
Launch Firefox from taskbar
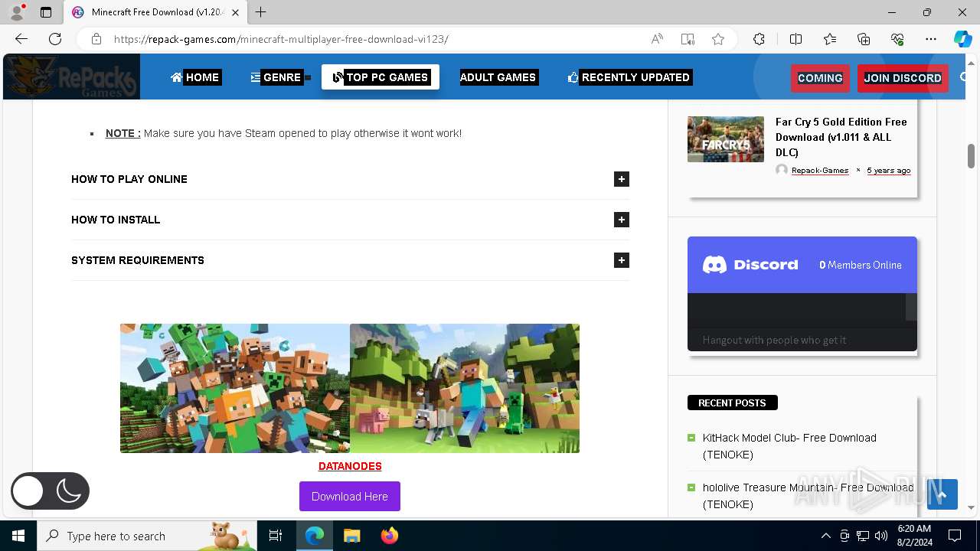pyautogui.click(x=390, y=536)
